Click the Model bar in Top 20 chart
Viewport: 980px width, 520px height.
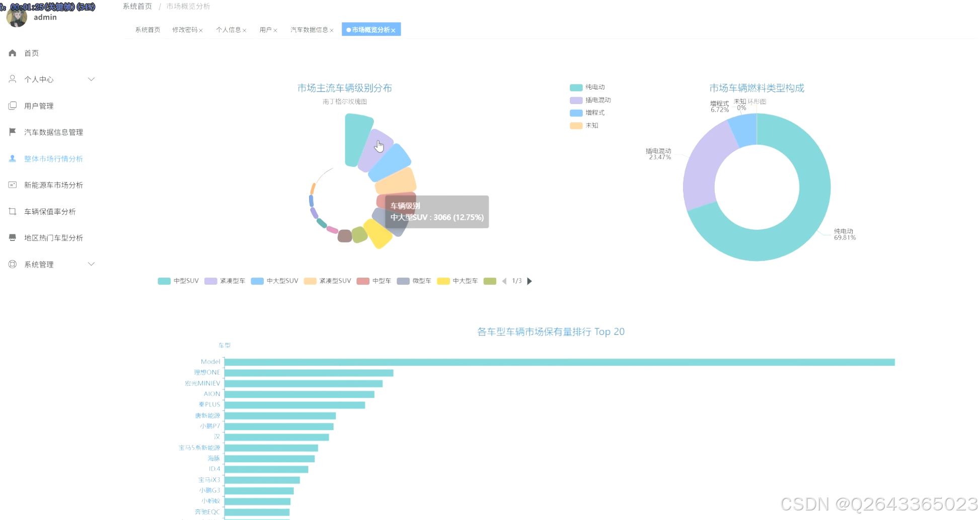(x=560, y=362)
